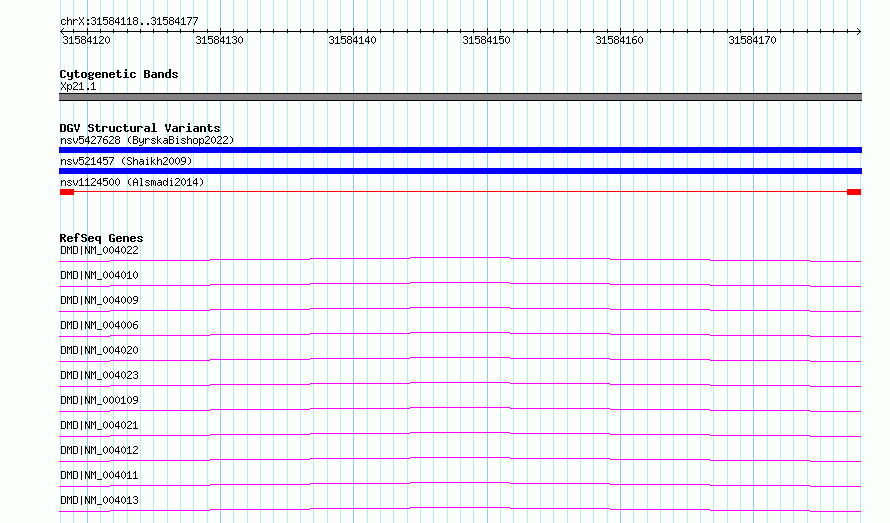Click the chrX:31584118..31584177 region label
This screenshot has width=890, height=523.
pyautogui.click(x=129, y=21)
